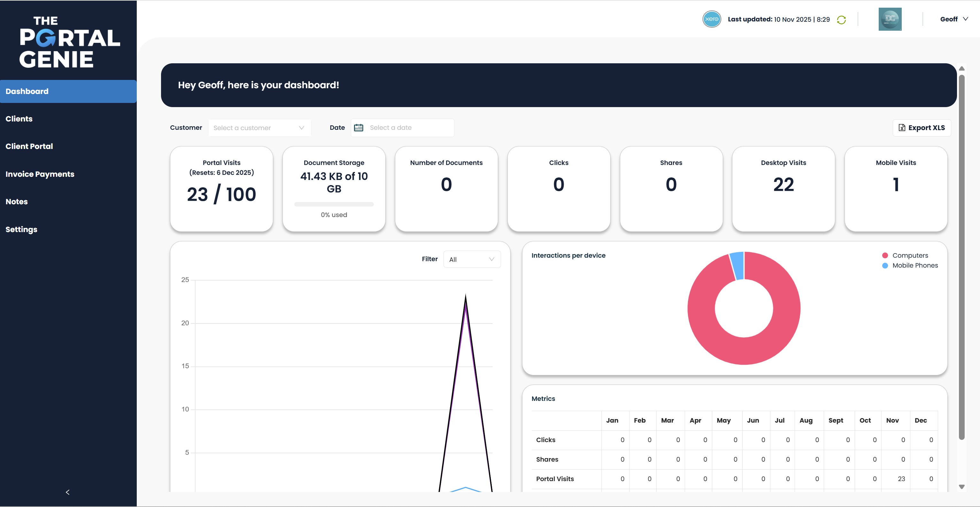Screen dimensions: 980x507
Task: Toggle Computers in the donut chart legend
Action: click(x=910, y=255)
